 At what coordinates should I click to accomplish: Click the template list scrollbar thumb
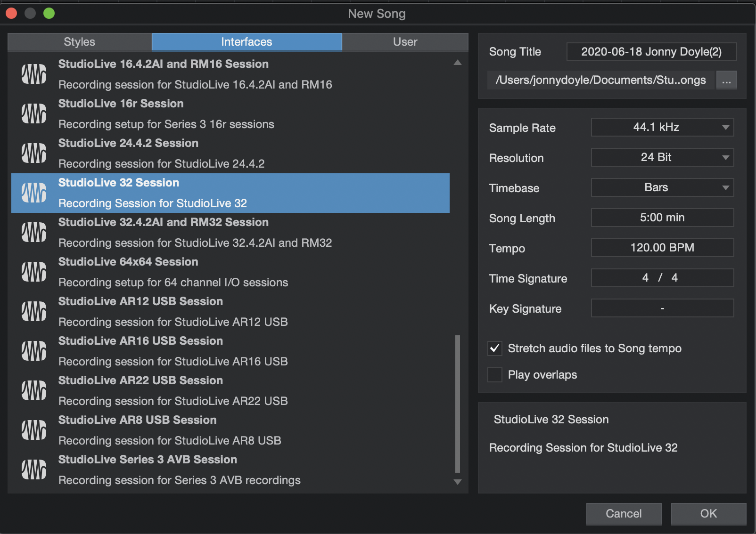(457, 404)
